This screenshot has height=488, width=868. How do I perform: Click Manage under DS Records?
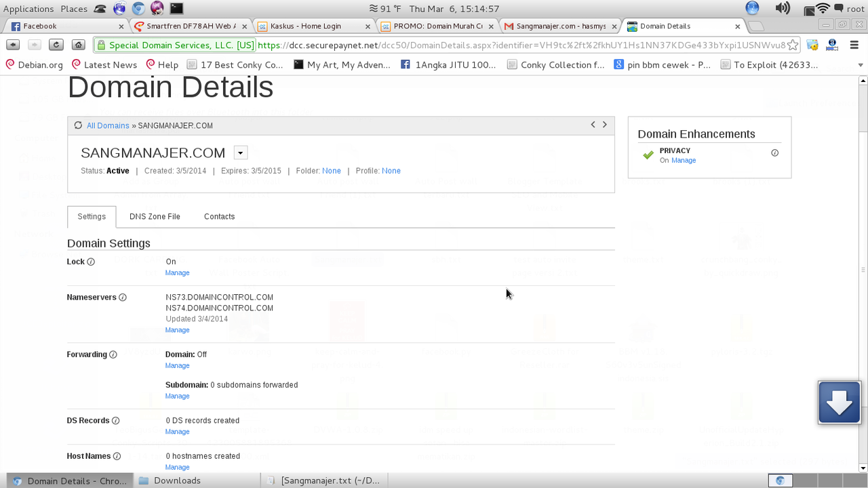coord(177,432)
